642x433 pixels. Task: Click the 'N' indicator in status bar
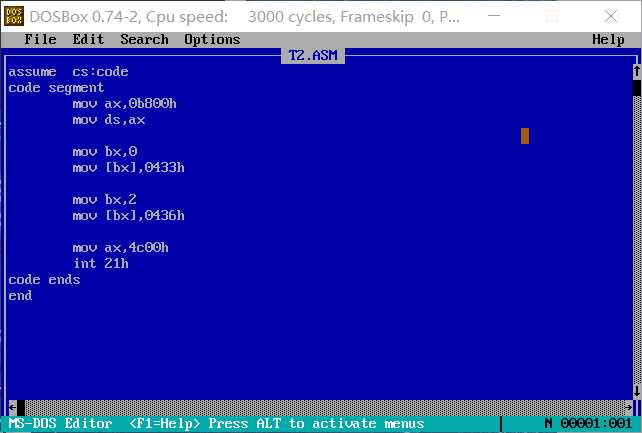pos(548,423)
